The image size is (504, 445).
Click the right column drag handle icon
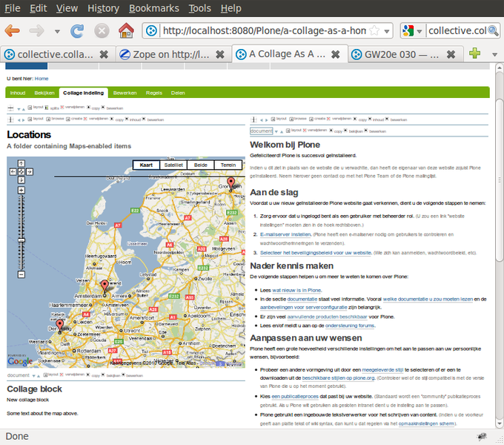pyautogui.click(x=253, y=119)
